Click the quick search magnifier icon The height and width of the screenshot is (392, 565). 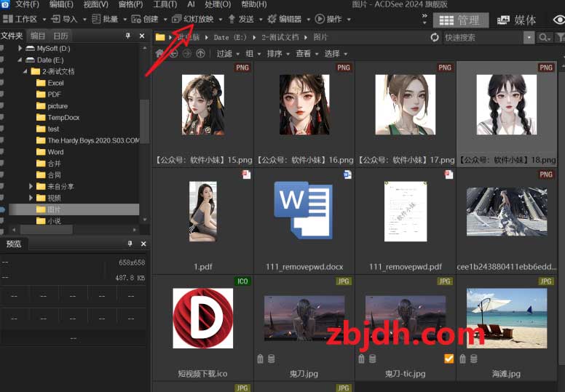(543, 37)
